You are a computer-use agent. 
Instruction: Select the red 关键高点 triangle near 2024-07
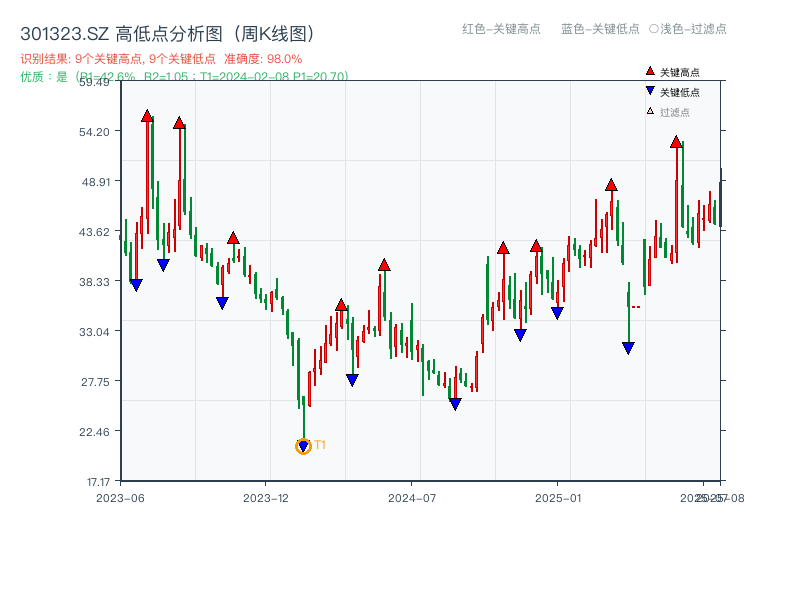tap(383, 265)
